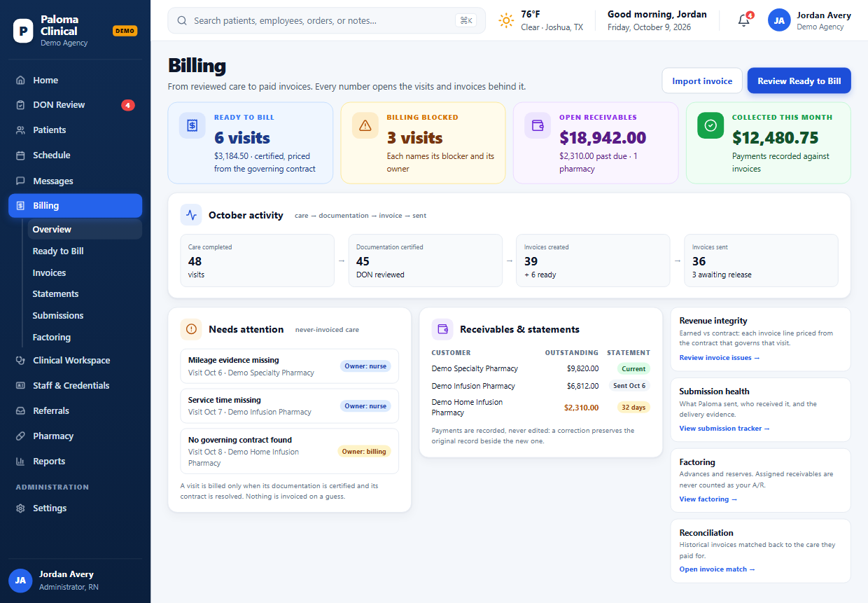The image size is (868, 603).
Task: Open the Submissions subpage
Action: 85,316
